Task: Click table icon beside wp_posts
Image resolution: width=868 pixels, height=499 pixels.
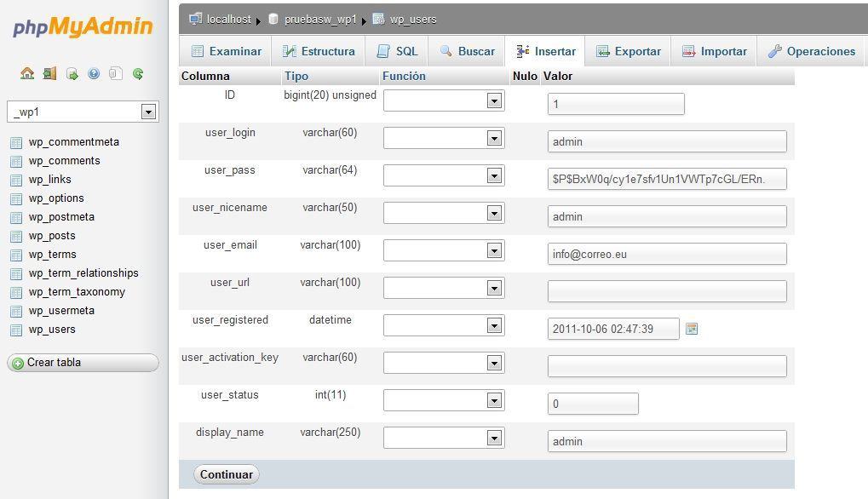Action: click(x=16, y=237)
